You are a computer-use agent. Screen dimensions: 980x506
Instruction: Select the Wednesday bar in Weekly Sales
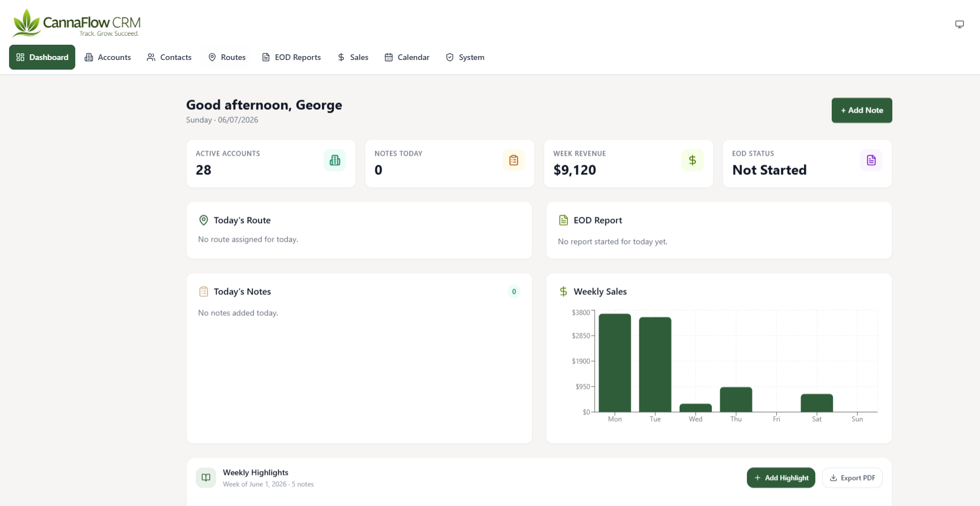tap(695, 408)
